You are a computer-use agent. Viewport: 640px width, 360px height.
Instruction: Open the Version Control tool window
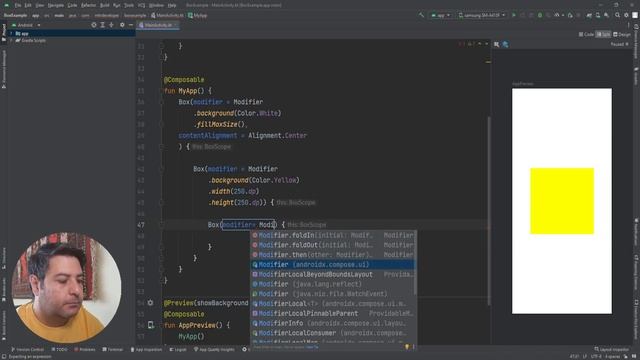click(x=27, y=349)
